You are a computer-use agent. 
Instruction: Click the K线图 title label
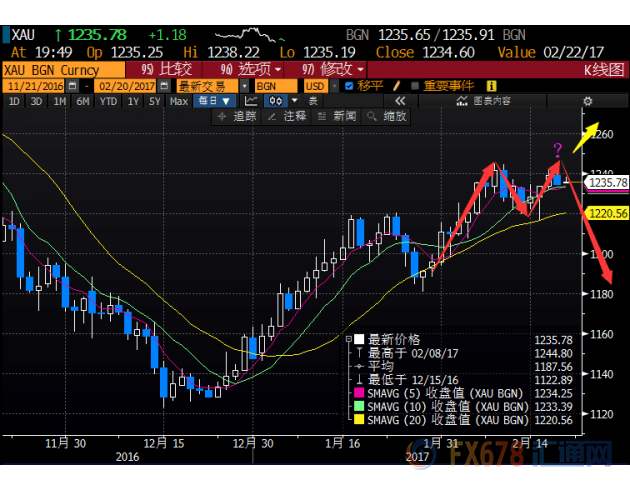click(x=604, y=70)
